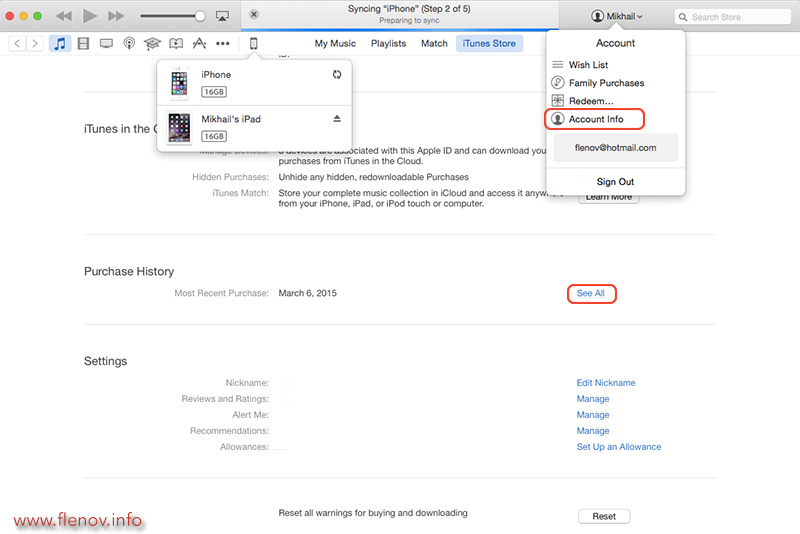This screenshot has height=534, width=800.
Task: Click the iTunes Match label
Action: (240, 193)
